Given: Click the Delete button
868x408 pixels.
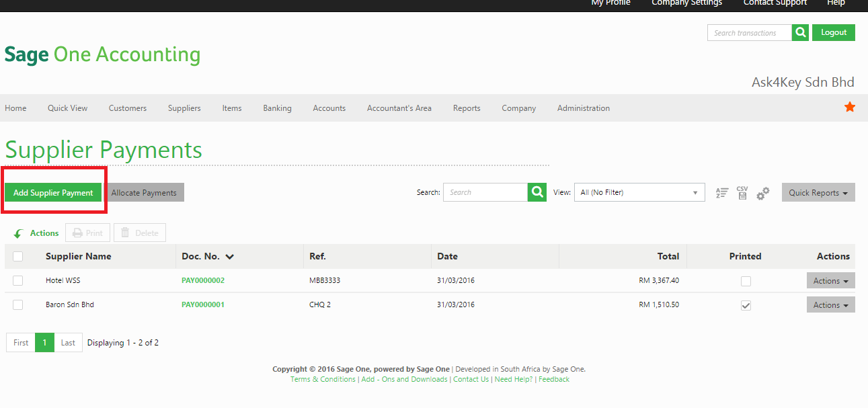Looking at the screenshot, I should tap(140, 233).
